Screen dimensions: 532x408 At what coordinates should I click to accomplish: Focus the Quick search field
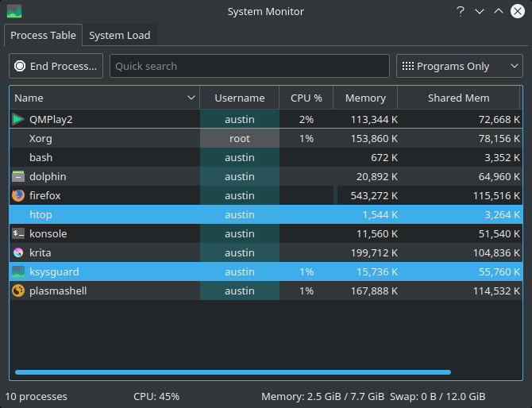pyautogui.click(x=249, y=66)
